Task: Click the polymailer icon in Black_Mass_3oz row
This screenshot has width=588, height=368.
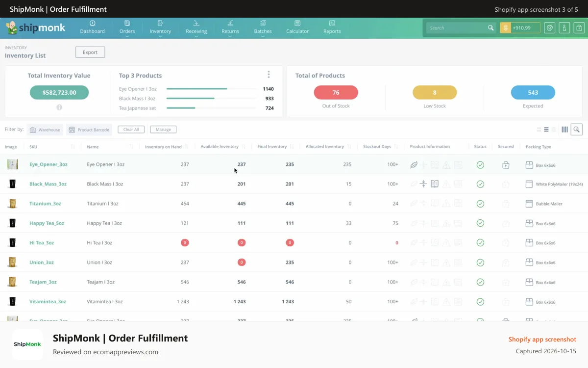Action: click(529, 184)
